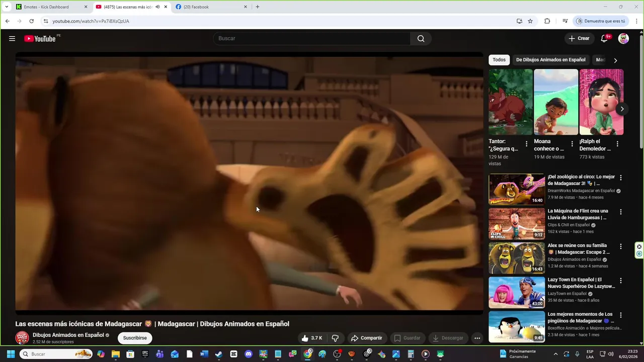View site information icon in address bar
Screen dimensions: 644x362
point(46,21)
